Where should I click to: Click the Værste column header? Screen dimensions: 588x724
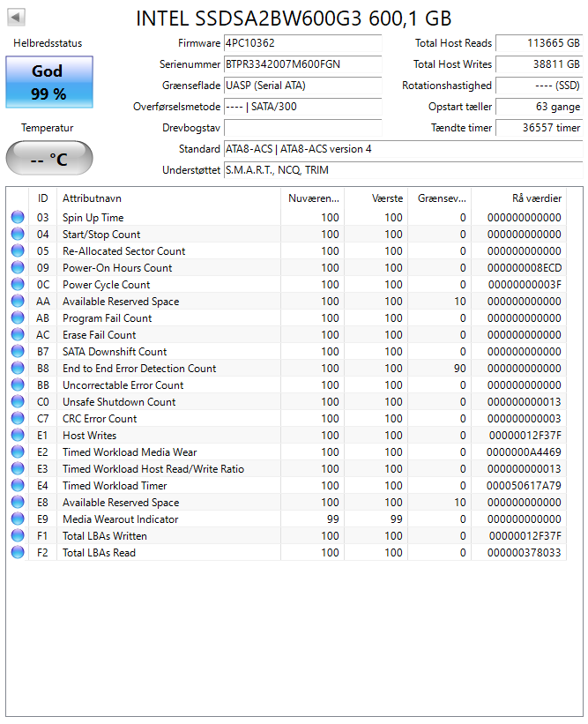pos(376,198)
